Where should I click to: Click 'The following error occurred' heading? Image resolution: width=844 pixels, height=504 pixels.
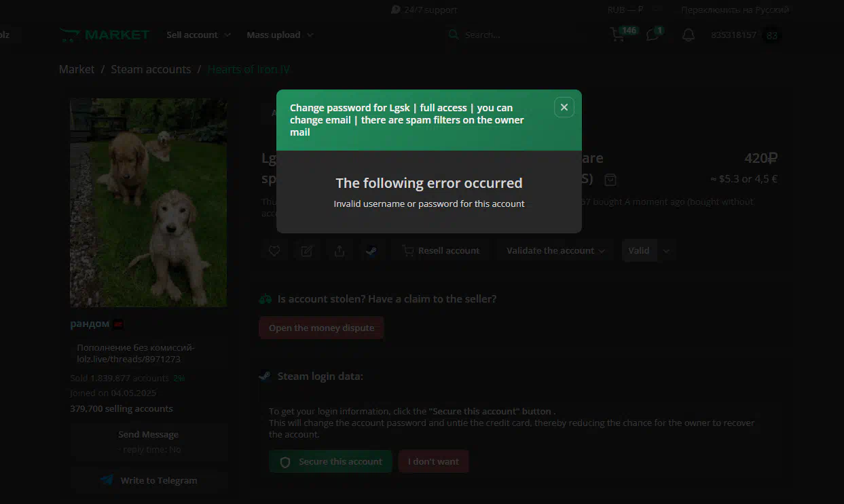tap(429, 183)
